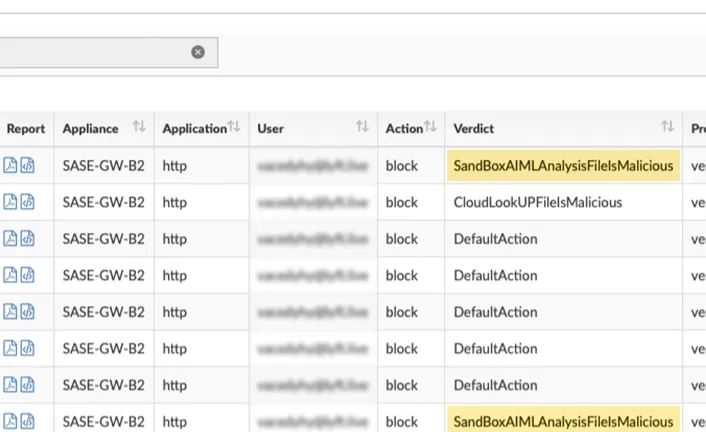The width and height of the screenshot is (706, 432).
Task: Open the PDF report in the last visible row
Action: tap(10, 421)
